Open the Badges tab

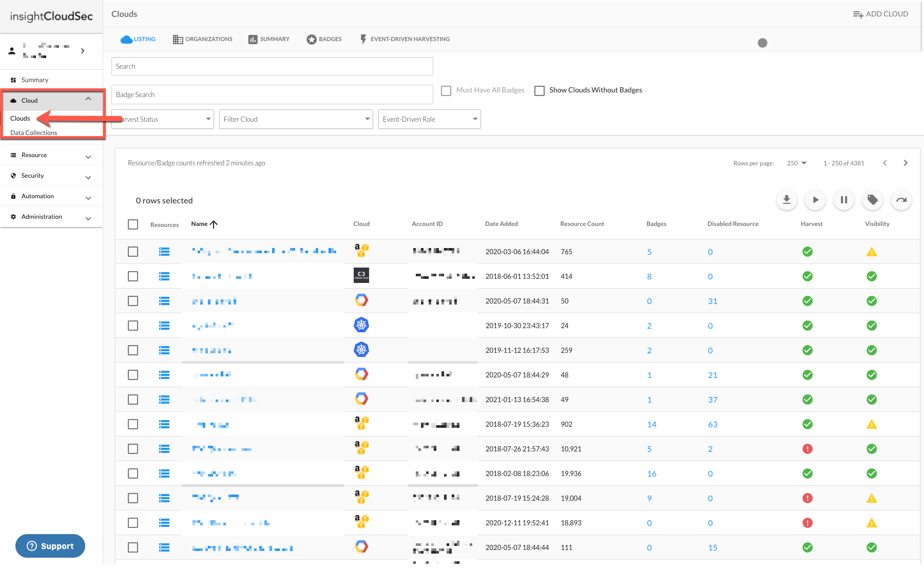(324, 39)
